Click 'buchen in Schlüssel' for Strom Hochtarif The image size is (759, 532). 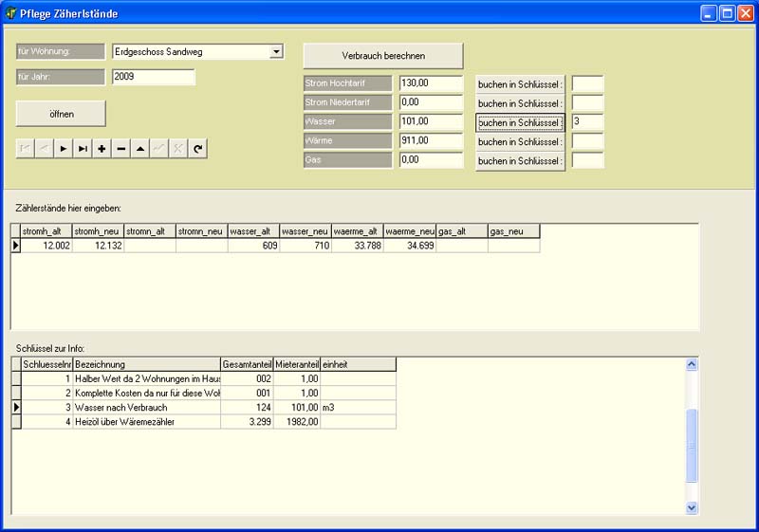[x=520, y=84]
